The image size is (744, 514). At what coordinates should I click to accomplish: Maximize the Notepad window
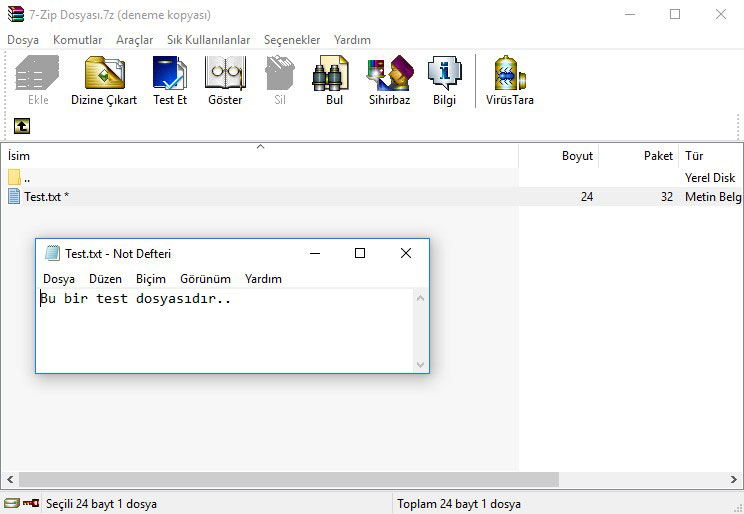[x=360, y=253]
